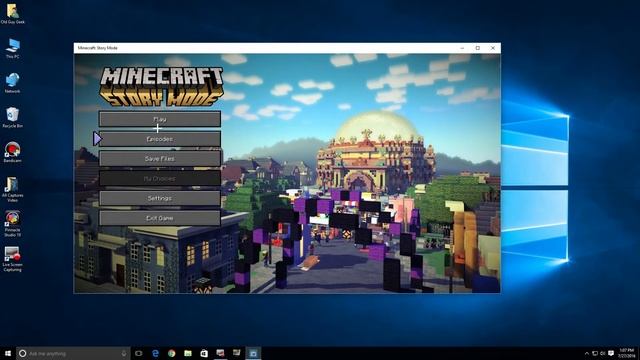Open the Old Guy Geek desktop folder
This screenshot has height=360, width=640.
tap(12, 13)
